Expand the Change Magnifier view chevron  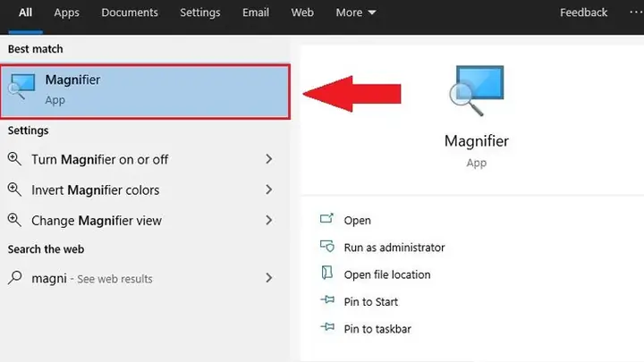pyautogui.click(x=269, y=220)
